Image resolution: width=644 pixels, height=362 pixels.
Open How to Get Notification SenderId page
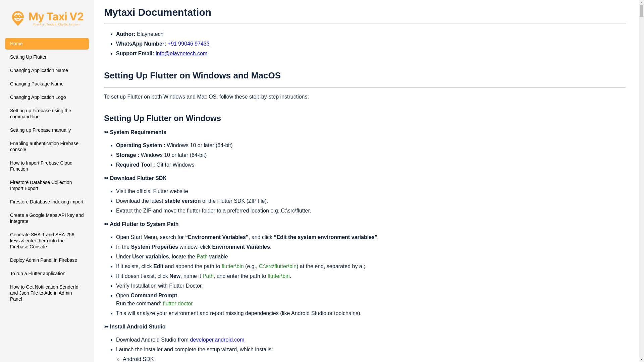pos(47,293)
